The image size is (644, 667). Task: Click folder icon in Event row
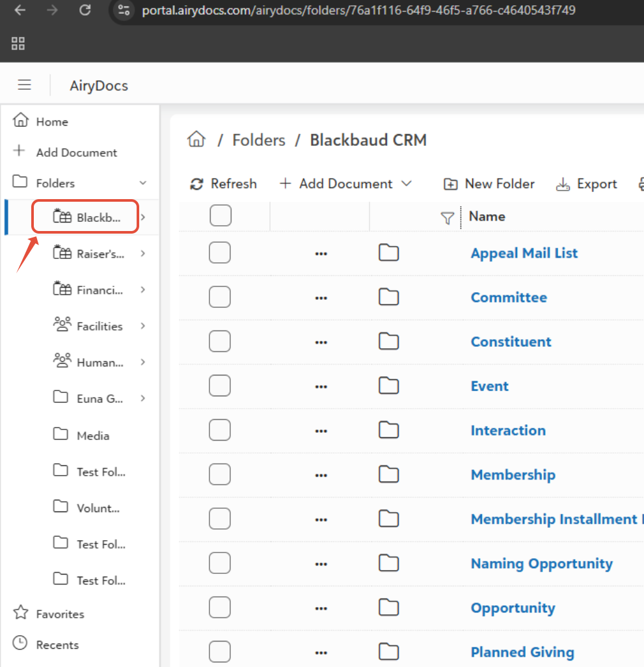pyautogui.click(x=389, y=385)
